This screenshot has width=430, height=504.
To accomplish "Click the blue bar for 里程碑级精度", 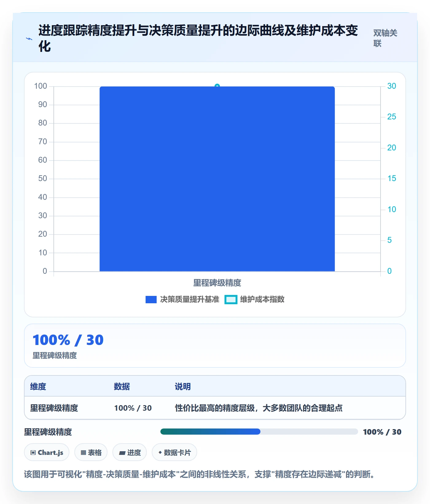I will [x=217, y=179].
